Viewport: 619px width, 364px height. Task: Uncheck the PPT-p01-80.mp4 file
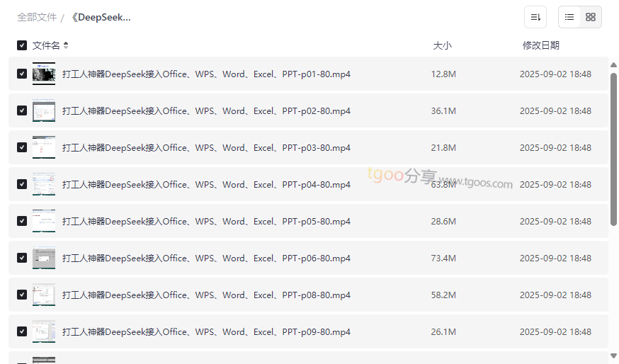coord(22,74)
